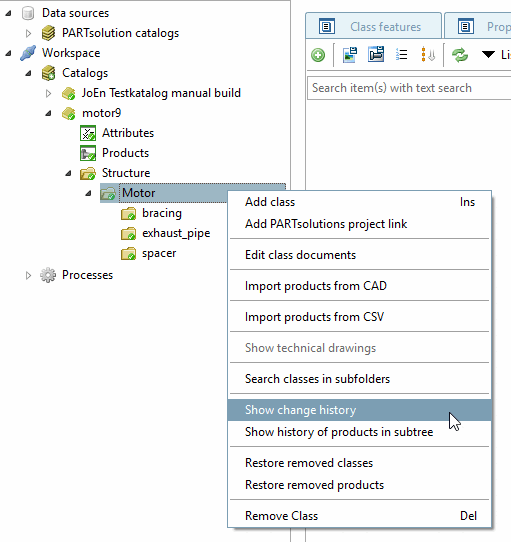511x542 pixels.
Task: Expand the JoEn Testkatalog manual build catalog
Action: (48, 93)
